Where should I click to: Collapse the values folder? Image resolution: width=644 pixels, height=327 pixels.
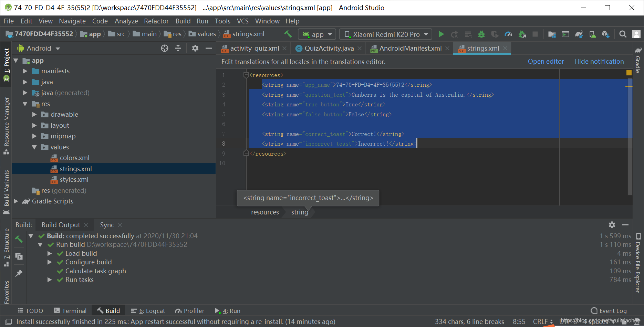(x=34, y=147)
